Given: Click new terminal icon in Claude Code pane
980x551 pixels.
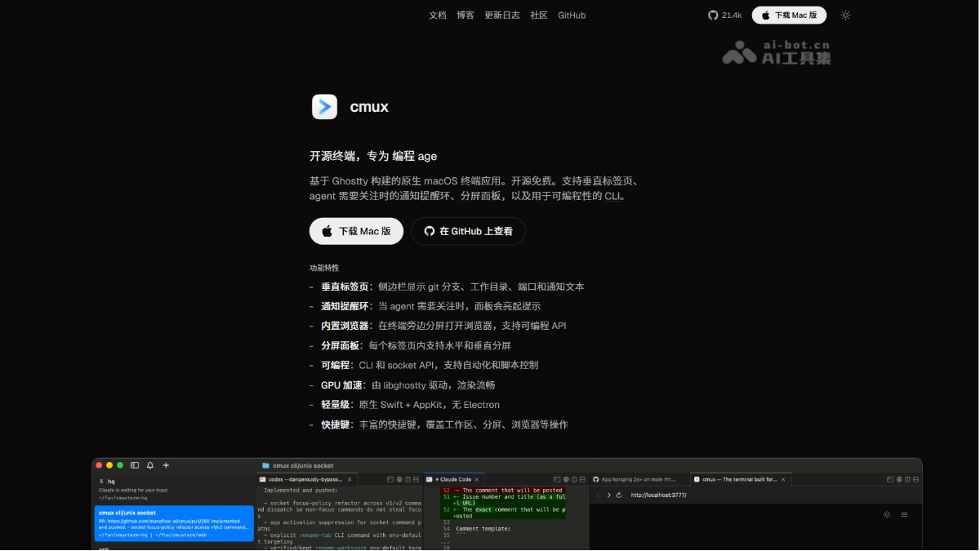Looking at the screenshot, I should [x=557, y=479].
